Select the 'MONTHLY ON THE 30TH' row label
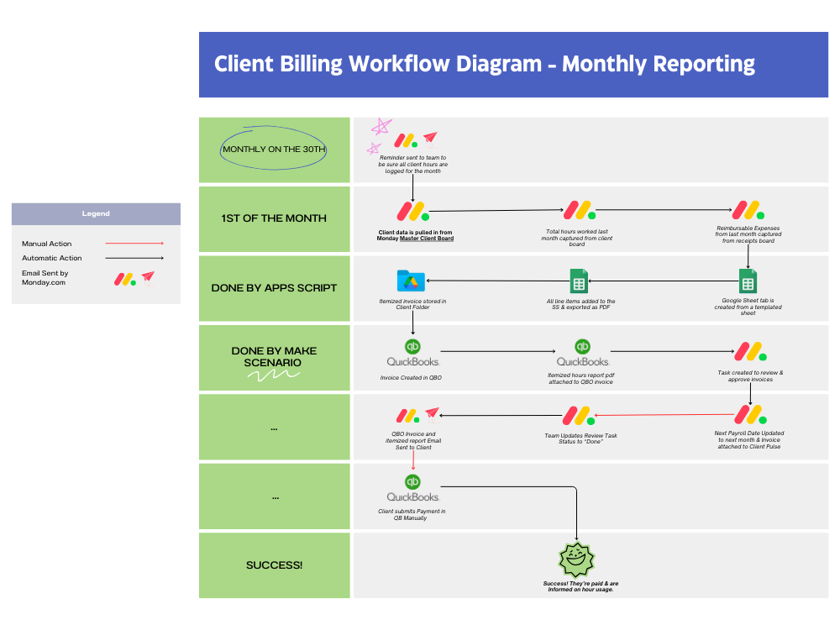Screen dimensions: 840x630 coord(274,150)
